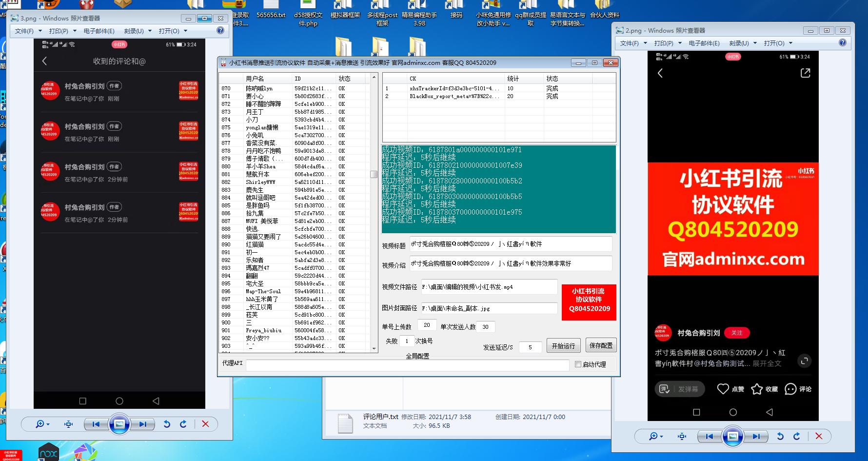Click the 文件(F) menu in 3.png viewer
Viewport: 868px width, 461px height.
click(x=24, y=31)
